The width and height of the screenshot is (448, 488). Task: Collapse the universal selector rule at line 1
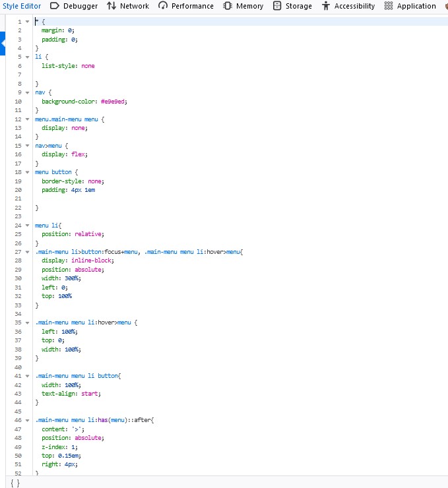coord(28,22)
